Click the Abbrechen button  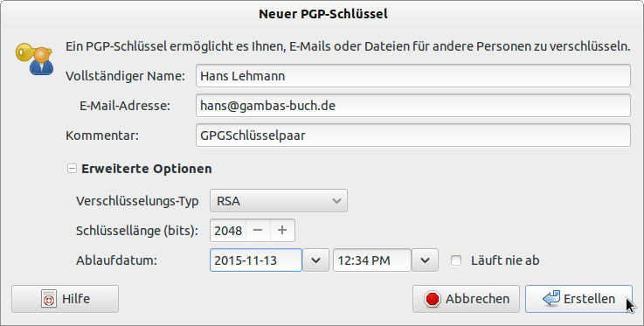point(466,299)
